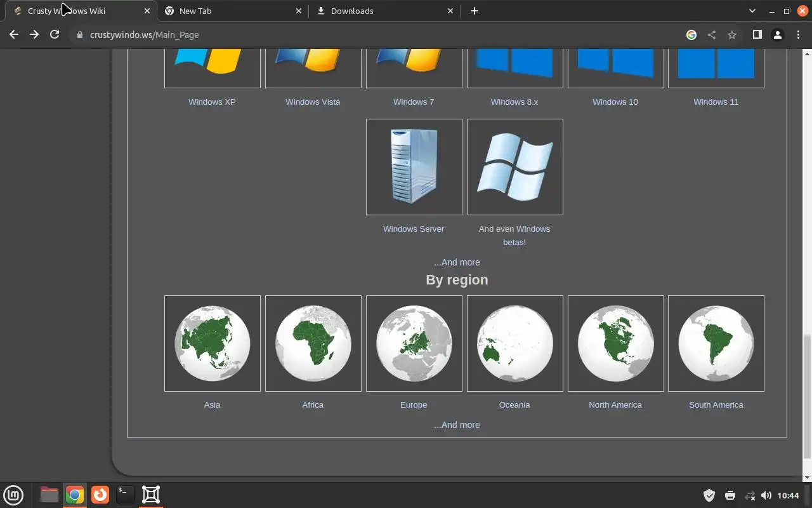The width and height of the screenshot is (812, 508).
Task: View site info lock icon
Action: 80,35
